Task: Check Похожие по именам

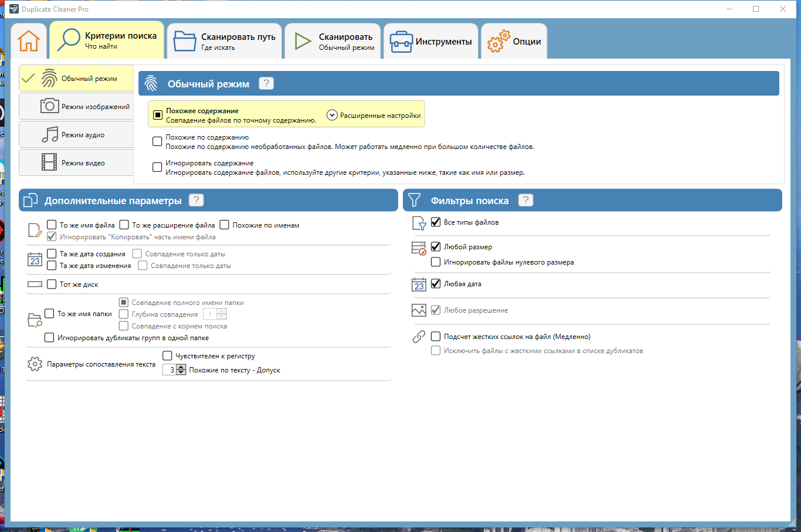Action: pos(224,225)
